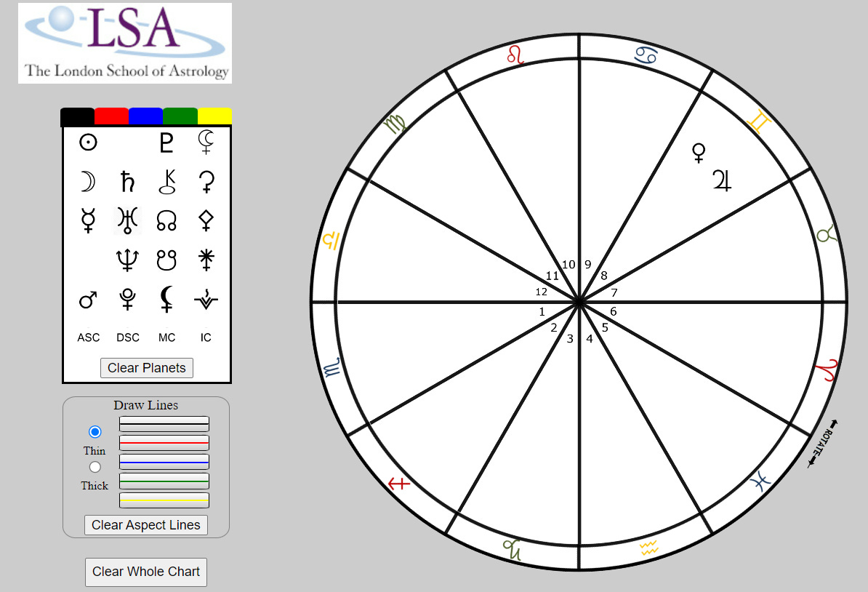Click the Capricorn sign on zodiac ring

(x=513, y=549)
